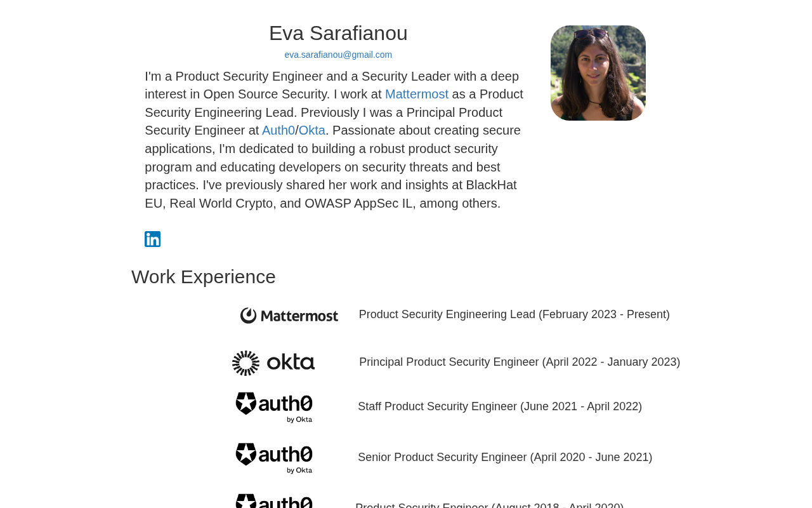Open the Auth0 link in the bio
Screen dimensions: 812x508
click(278, 131)
